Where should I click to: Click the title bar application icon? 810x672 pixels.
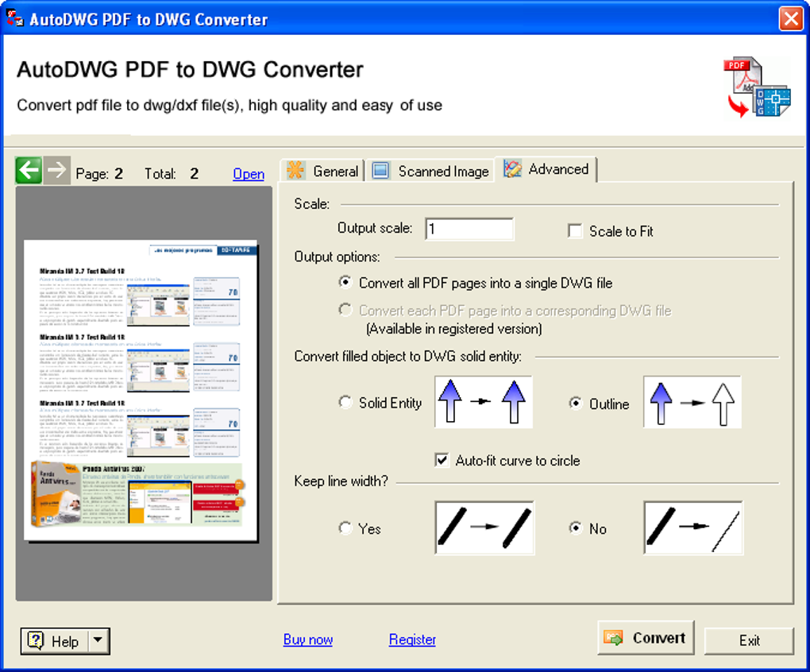click(x=15, y=18)
